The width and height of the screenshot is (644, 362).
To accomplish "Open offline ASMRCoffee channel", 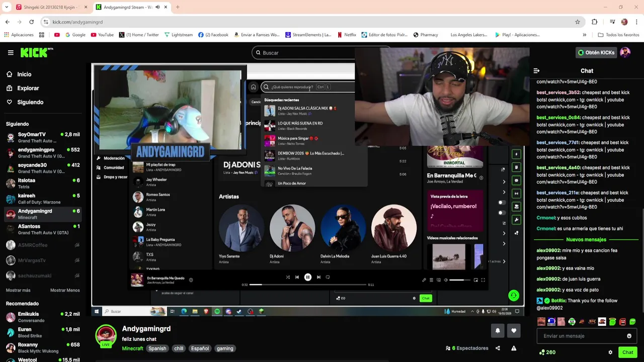I will [43, 245].
